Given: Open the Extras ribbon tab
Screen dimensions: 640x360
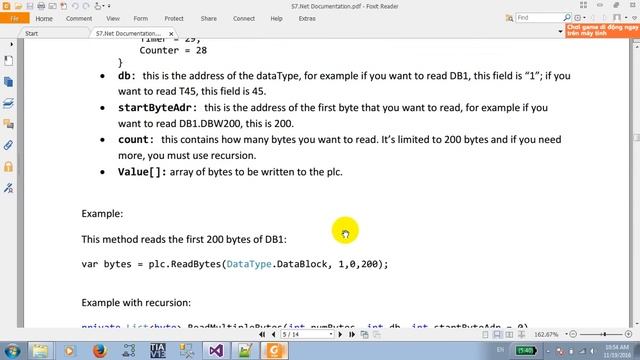Looking at the screenshot, I should click(x=307, y=18).
